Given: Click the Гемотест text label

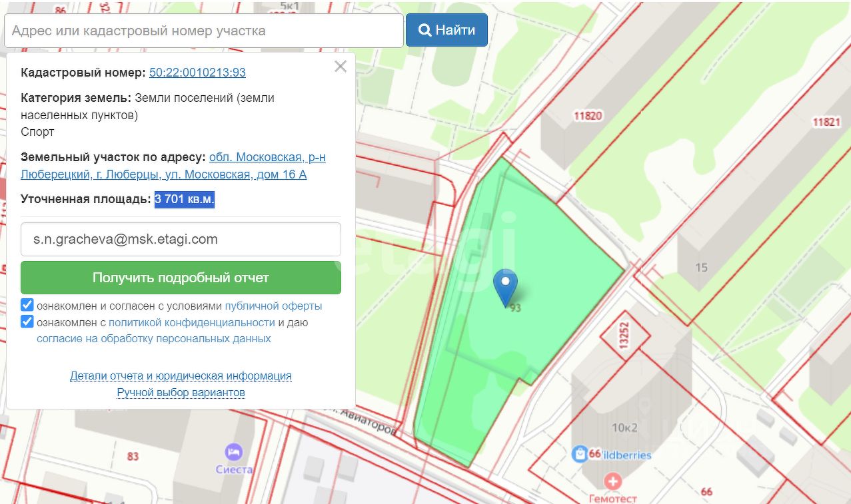Looking at the screenshot, I should point(612,498).
